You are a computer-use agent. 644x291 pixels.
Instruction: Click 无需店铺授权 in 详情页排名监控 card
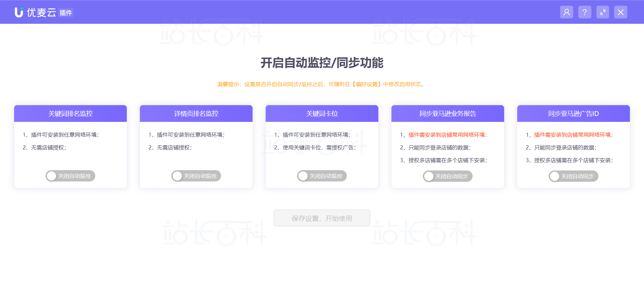coord(174,148)
